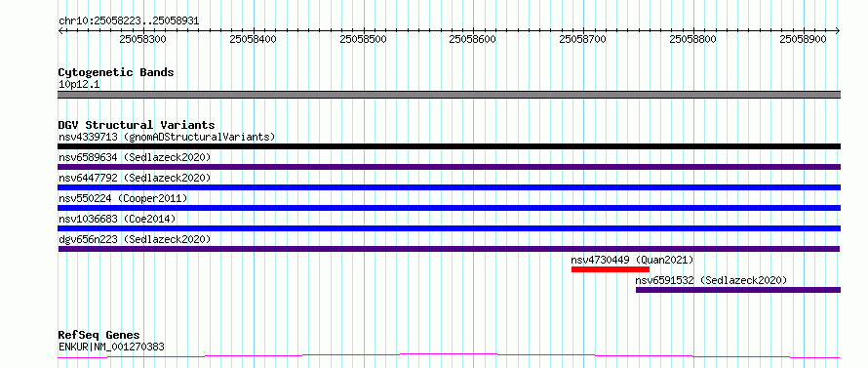Click variant label dgv656n223 (Sedlazeck2020)

[135, 239]
